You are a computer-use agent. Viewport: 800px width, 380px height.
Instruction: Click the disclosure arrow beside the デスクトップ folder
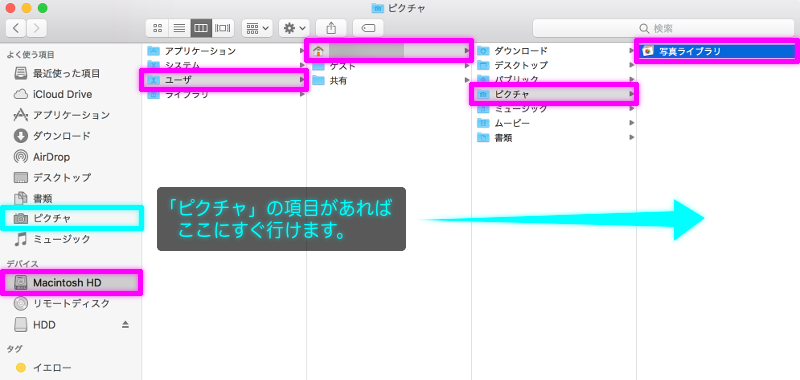point(632,65)
